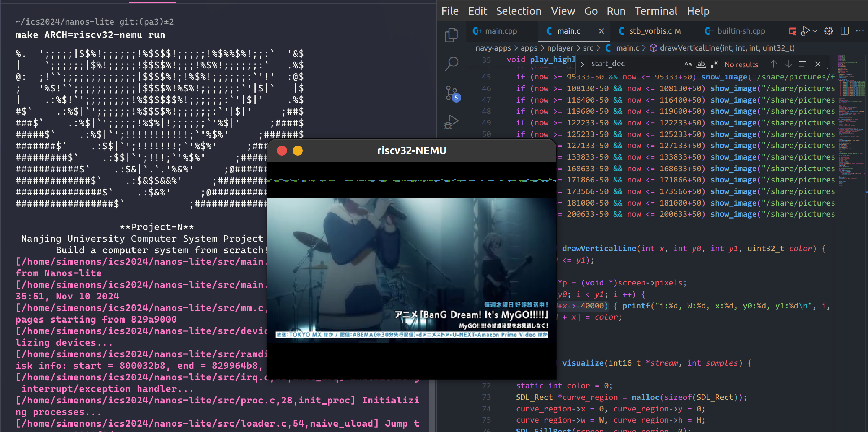Click the terminal command 'make ARCH=riscv32-nemu run'

click(x=90, y=35)
